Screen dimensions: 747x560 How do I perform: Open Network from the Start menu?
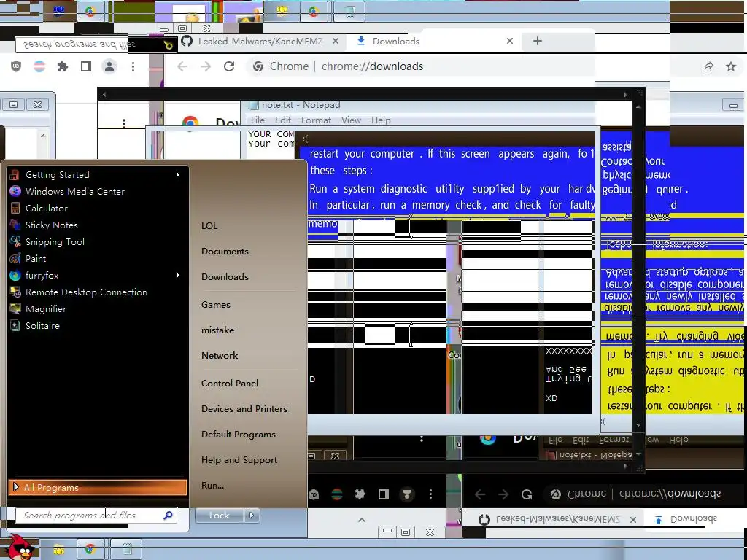tap(220, 355)
